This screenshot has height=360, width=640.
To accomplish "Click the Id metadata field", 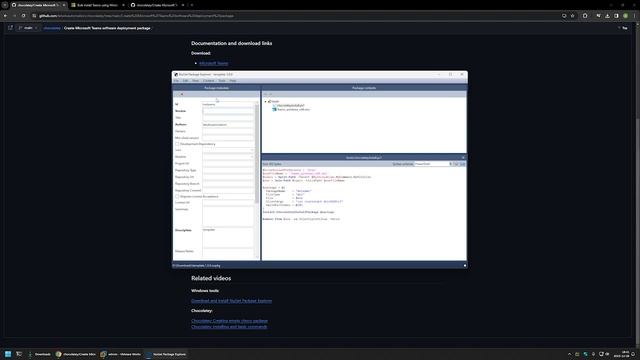I will 228,104.
